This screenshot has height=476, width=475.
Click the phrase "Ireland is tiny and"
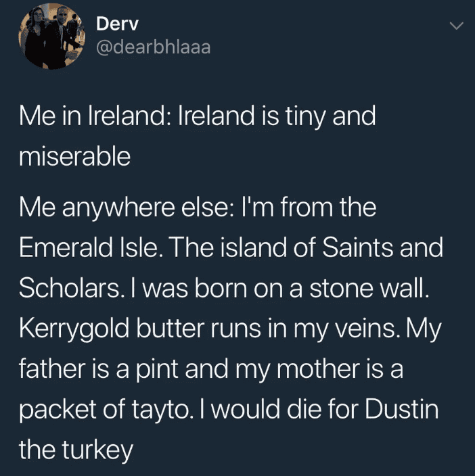click(x=277, y=116)
